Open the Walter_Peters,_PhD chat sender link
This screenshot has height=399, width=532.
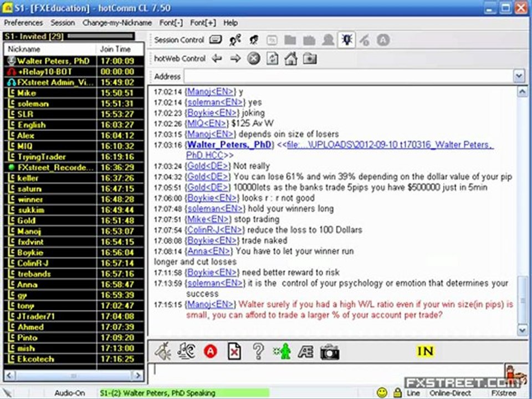(229, 145)
